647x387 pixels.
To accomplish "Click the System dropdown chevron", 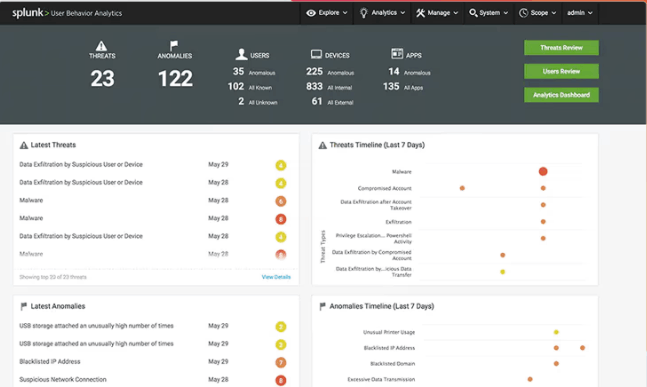I will (x=505, y=13).
